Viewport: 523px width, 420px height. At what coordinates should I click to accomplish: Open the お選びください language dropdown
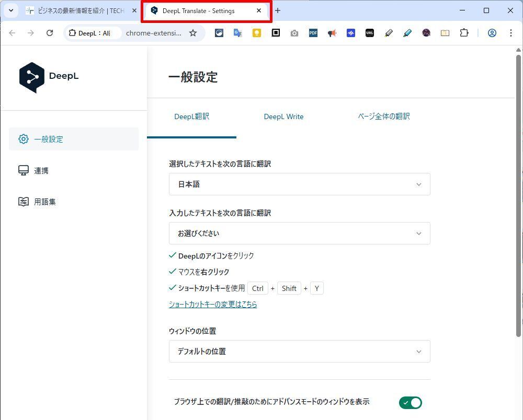300,233
